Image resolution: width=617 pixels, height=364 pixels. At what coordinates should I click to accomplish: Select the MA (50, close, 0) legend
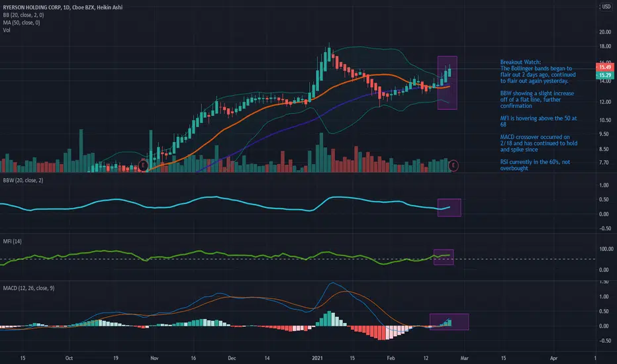pyautogui.click(x=22, y=23)
